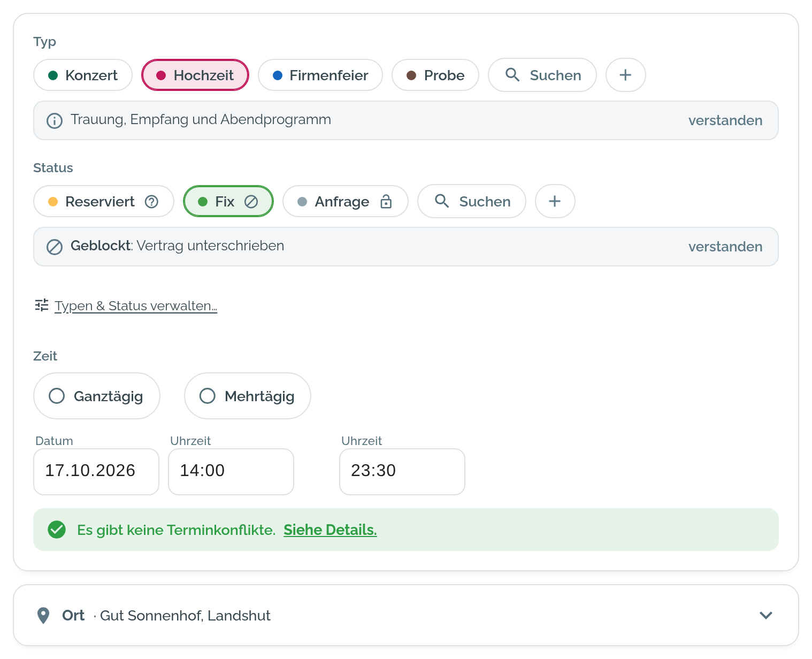Click the text 'Gut Sonnenhof, Landshut'
This screenshot has width=812, height=659.
tap(185, 616)
